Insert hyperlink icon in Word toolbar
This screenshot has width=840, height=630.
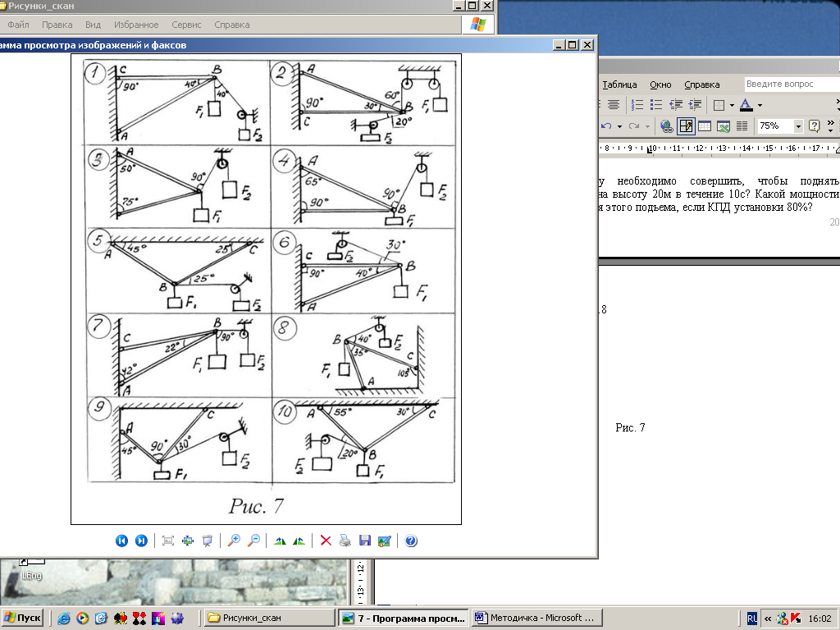(x=666, y=126)
